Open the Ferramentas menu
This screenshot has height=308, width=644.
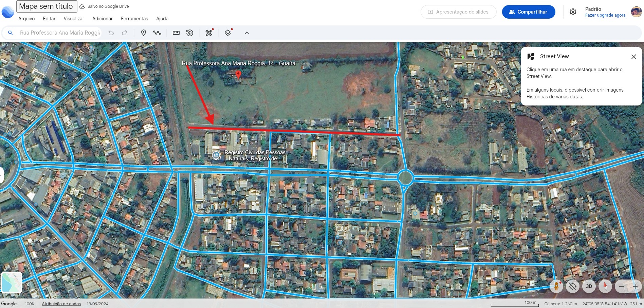(x=134, y=19)
